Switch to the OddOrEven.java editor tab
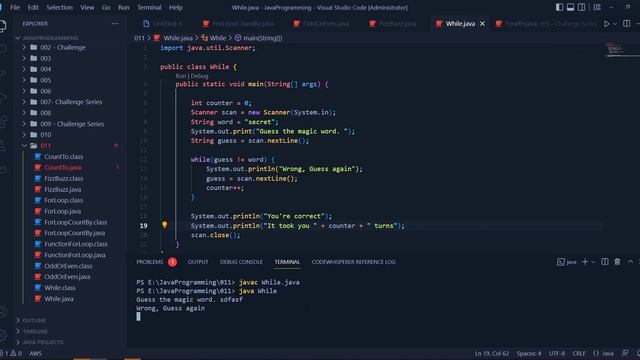The height and width of the screenshot is (360, 640). pyautogui.click(x=322, y=24)
